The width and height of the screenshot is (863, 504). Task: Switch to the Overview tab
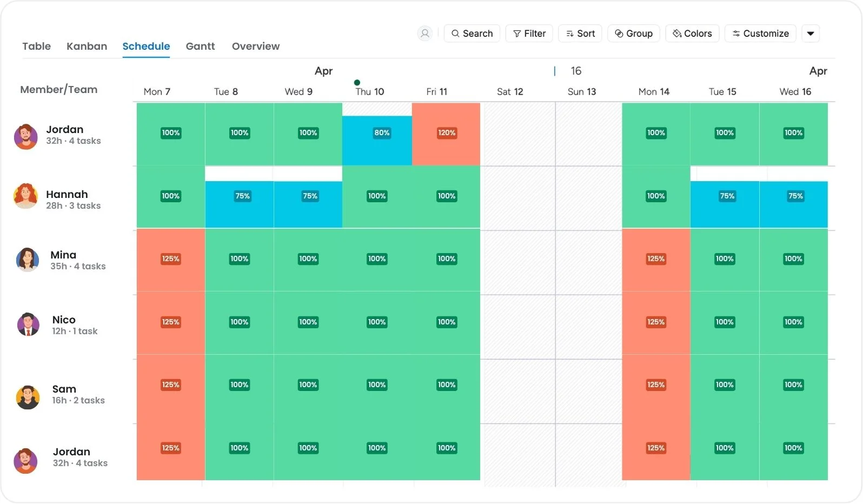(x=256, y=47)
